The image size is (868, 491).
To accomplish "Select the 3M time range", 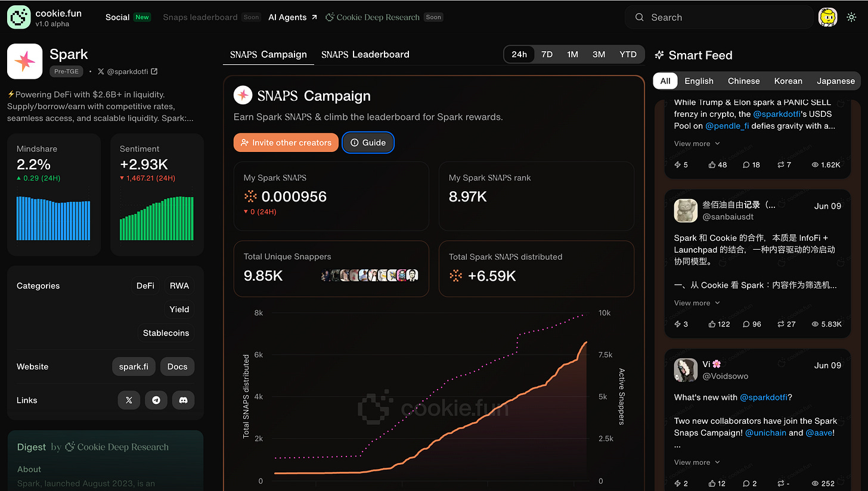I will (x=599, y=54).
